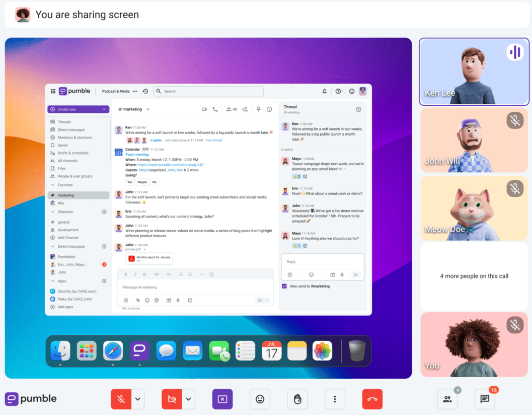Open the three-dot more options call menu
This screenshot has height=415, width=532.
click(x=335, y=399)
